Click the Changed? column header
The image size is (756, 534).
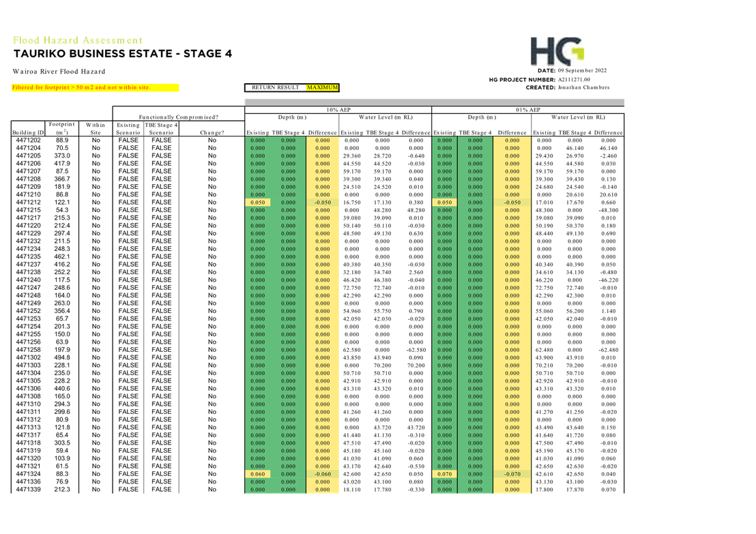pos(212,132)
